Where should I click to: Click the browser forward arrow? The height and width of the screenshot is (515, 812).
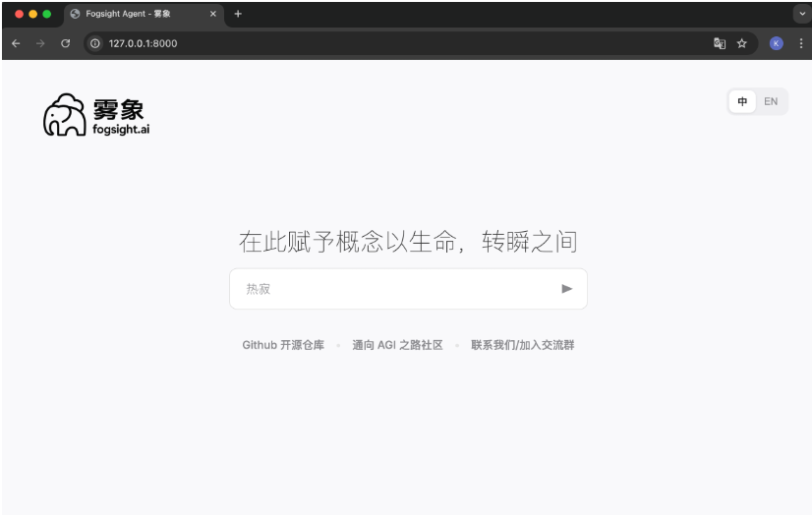coord(40,43)
